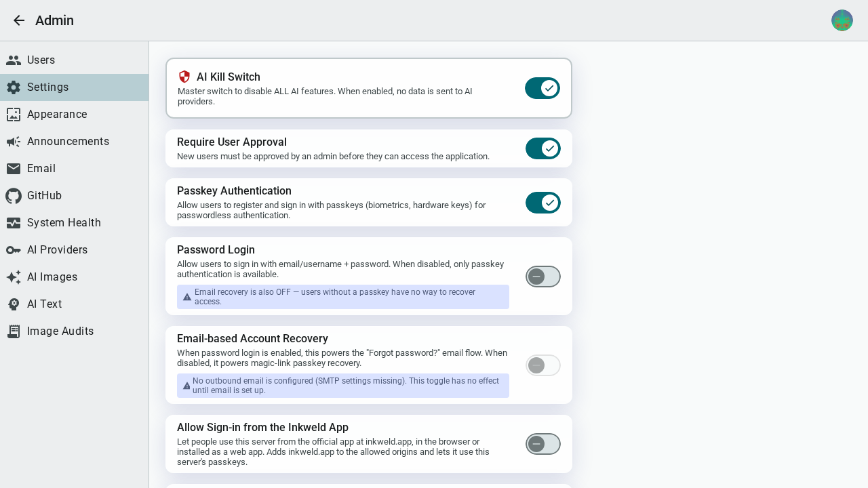The height and width of the screenshot is (488, 868).
Task: Go to the Announcements page
Action: [75, 142]
